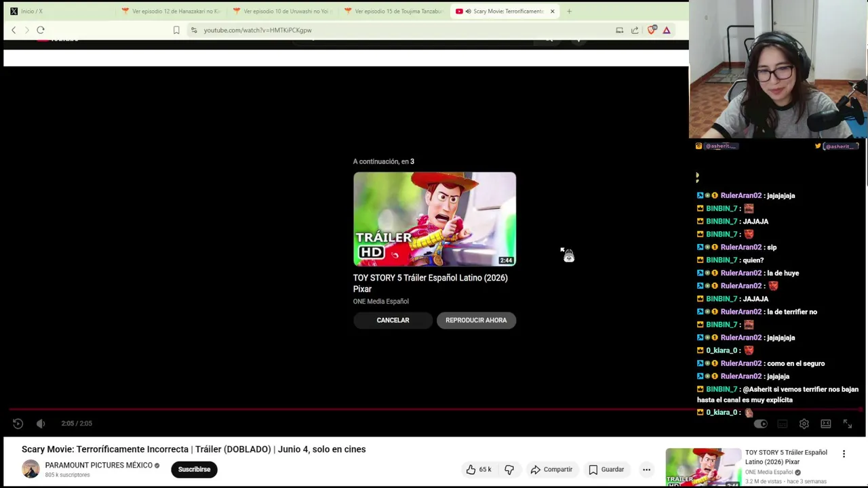Enter fullscreen mode on the video
The image size is (868, 488).
pos(848,424)
